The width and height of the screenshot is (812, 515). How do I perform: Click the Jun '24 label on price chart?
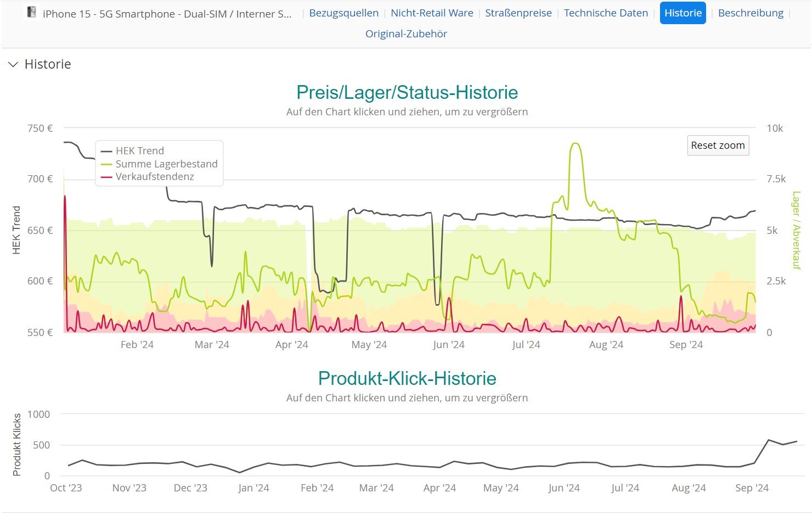449,345
